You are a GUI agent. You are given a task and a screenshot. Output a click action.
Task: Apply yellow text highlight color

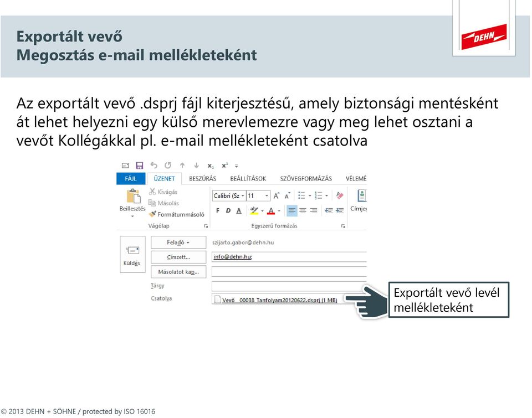(x=254, y=210)
